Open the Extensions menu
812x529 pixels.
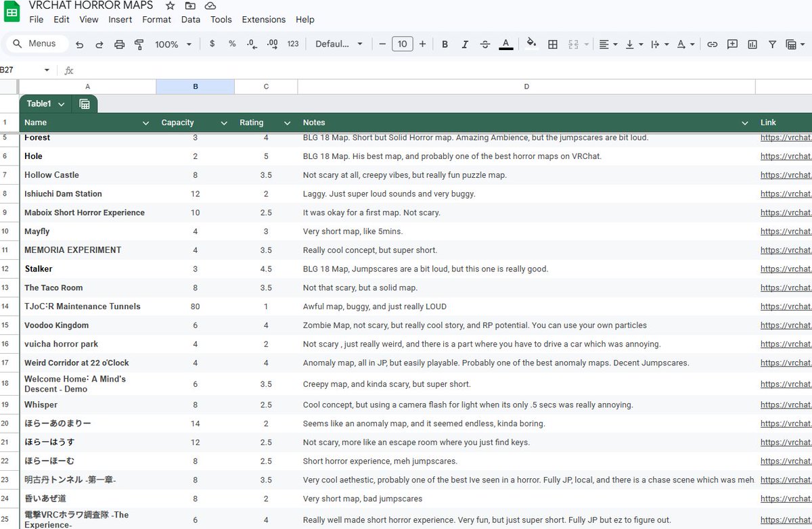click(x=263, y=20)
